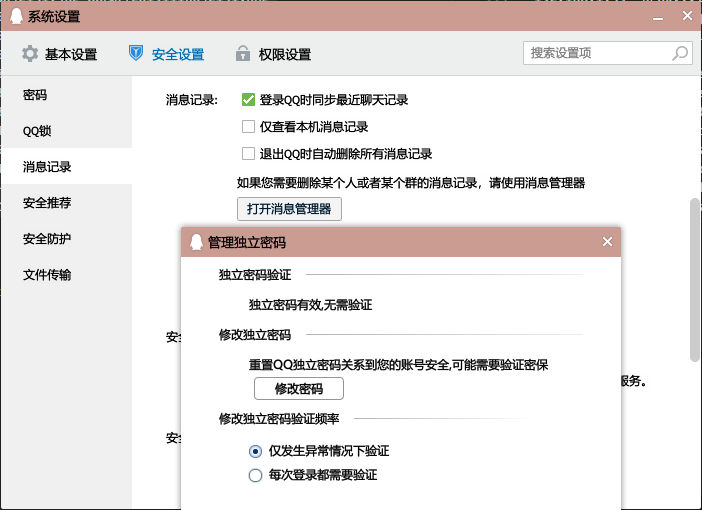Click the 修改密码 button
The width and height of the screenshot is (702, 510).
[x=299, y=388]
